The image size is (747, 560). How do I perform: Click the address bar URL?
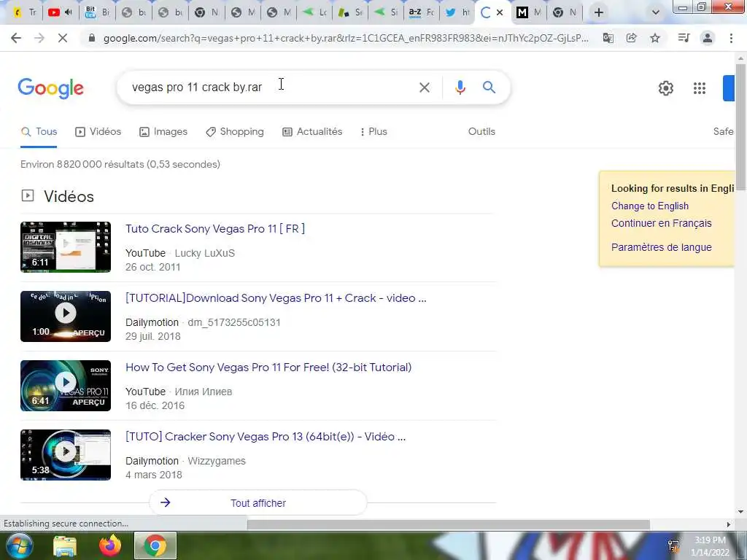pyautogui.click(x=346, y=38)
